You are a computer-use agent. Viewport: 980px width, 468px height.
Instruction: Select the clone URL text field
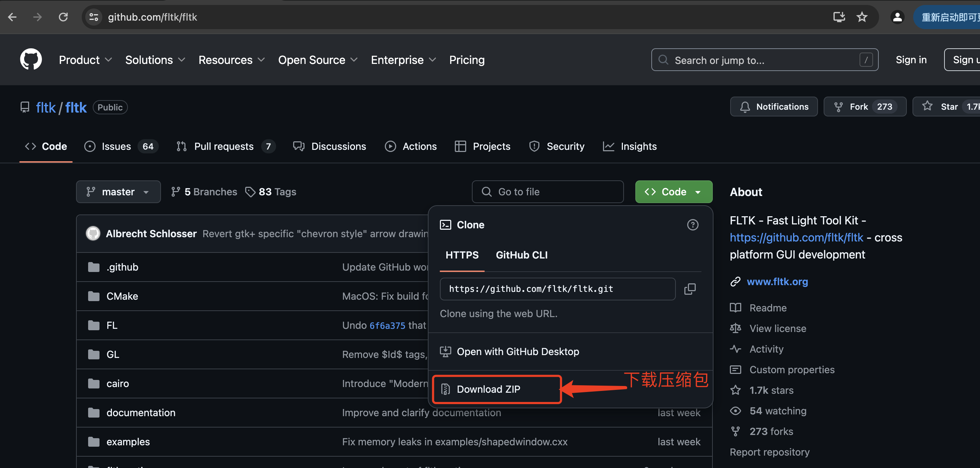click(558, 289)
